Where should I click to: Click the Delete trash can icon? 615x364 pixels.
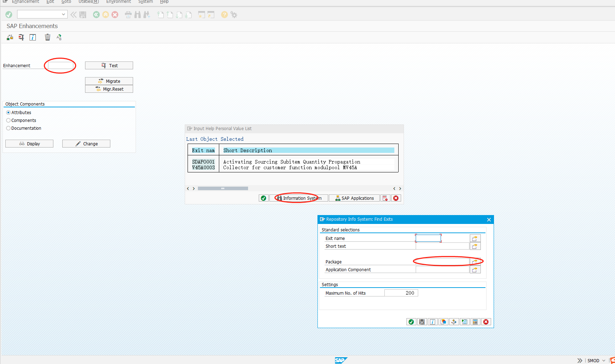point(48,37)
